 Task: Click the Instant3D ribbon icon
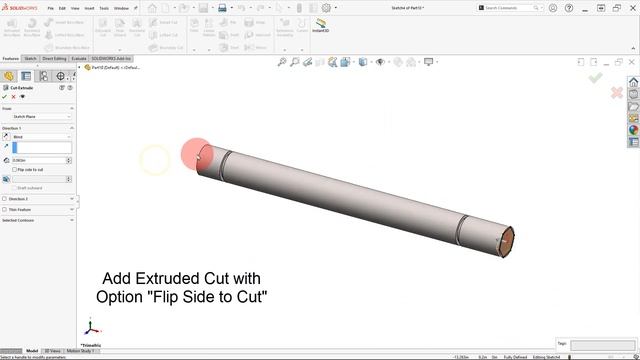click(x=320, y=25)
